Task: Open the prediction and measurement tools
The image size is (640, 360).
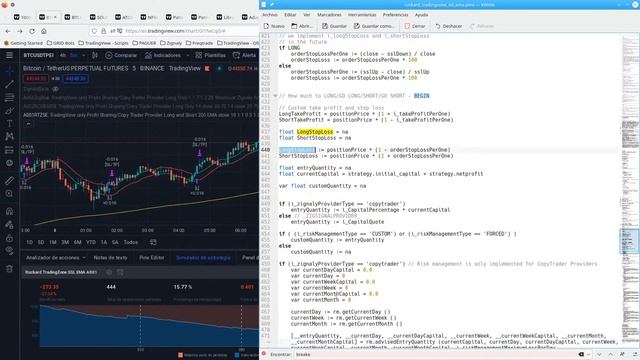Action: (9, 150)
